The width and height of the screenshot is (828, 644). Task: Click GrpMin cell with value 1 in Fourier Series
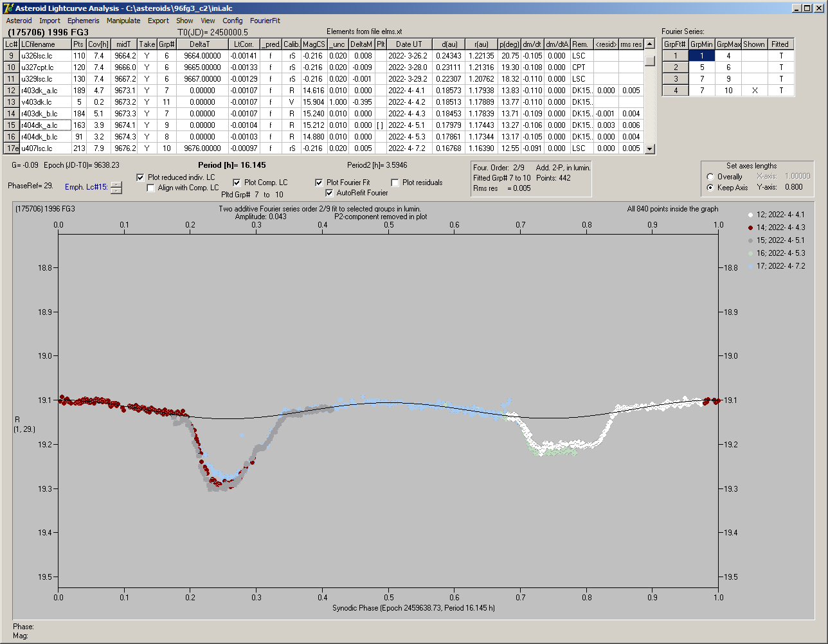[702, 56]
